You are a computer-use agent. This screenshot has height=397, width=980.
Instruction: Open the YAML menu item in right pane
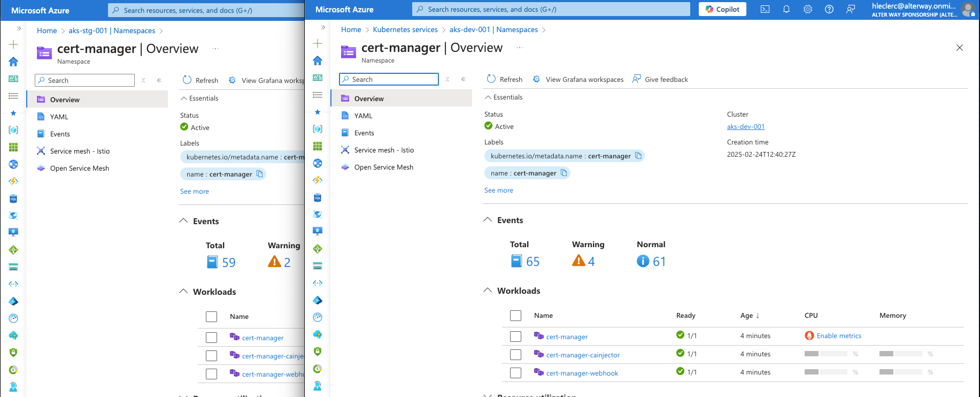[363, 116]
